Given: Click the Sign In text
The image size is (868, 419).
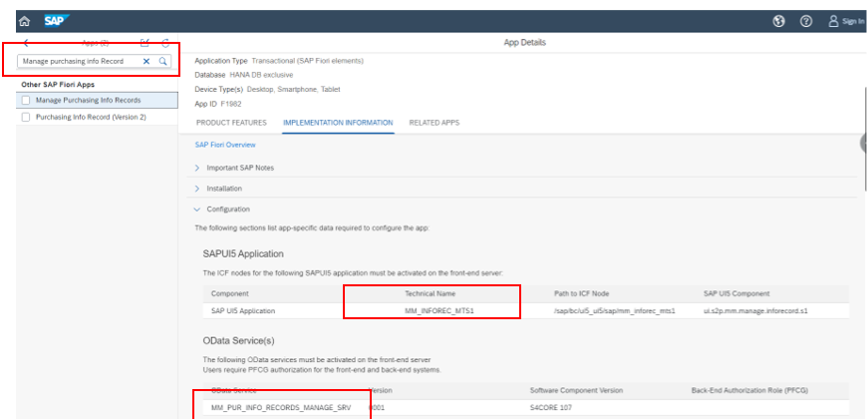Looking at the screenshot, I should coord(853,21).
